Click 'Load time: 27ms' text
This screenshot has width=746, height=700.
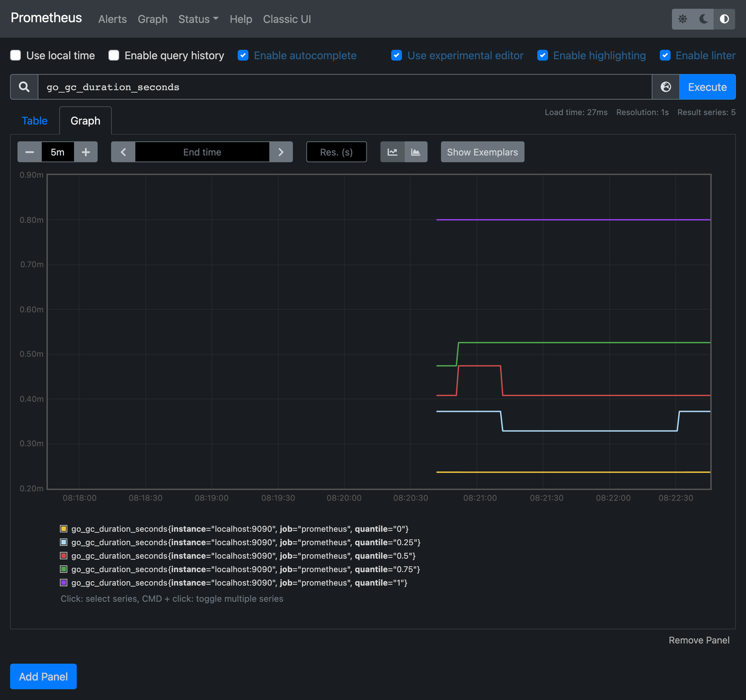[576, 113]
